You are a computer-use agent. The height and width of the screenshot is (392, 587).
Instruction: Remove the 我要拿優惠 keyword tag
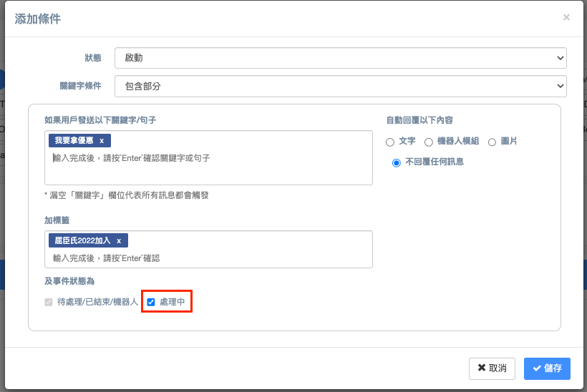[102, 141]
